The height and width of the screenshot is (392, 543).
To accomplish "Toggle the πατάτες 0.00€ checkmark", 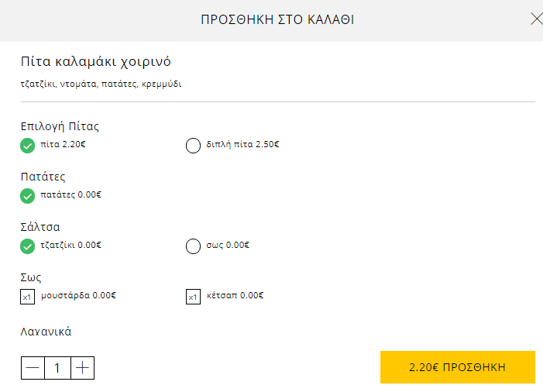I will point(27,196).
